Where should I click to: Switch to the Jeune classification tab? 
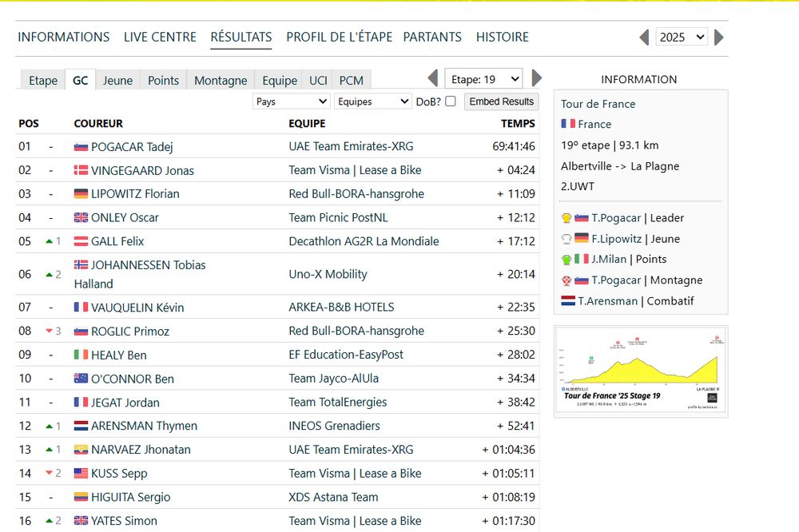tap(117, 81)
